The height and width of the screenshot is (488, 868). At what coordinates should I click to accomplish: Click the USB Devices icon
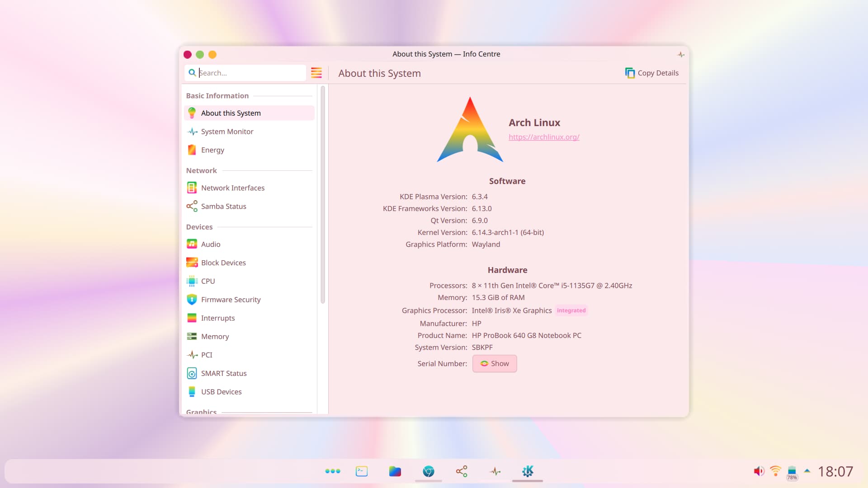click(192, 392)
